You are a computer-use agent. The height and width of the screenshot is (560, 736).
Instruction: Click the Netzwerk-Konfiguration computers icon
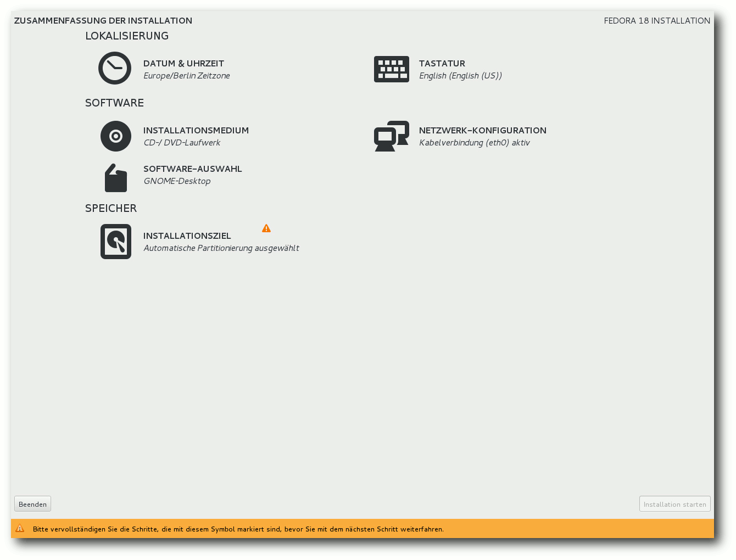[392, 136]
